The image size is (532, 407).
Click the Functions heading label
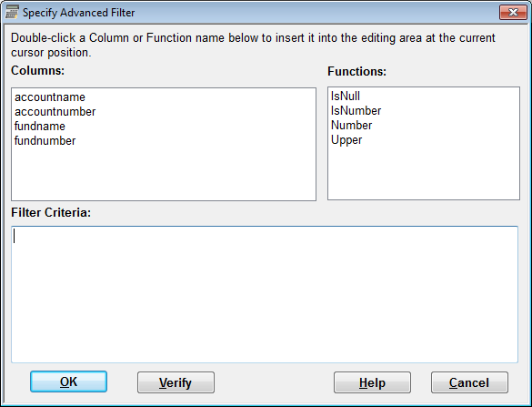coord(356,71)
